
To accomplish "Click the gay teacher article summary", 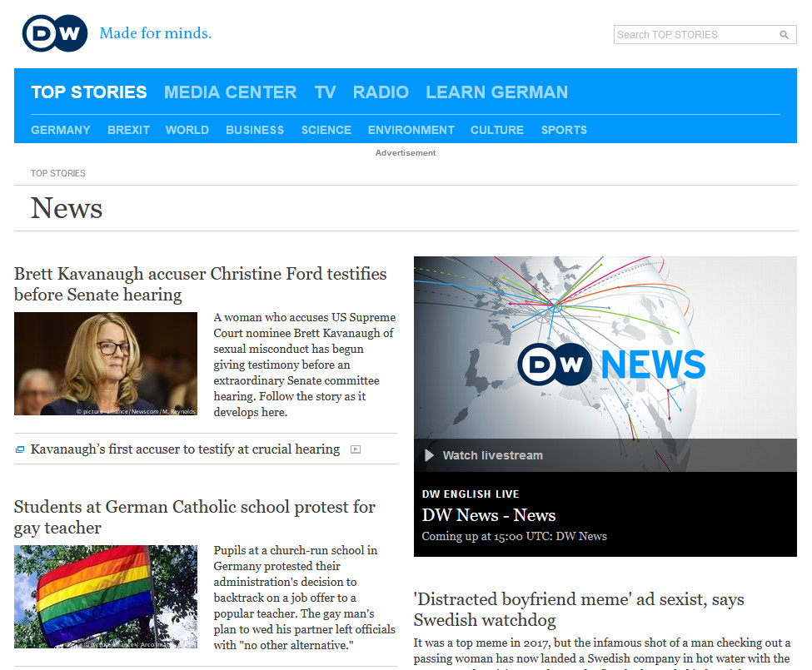I will 305,598.
